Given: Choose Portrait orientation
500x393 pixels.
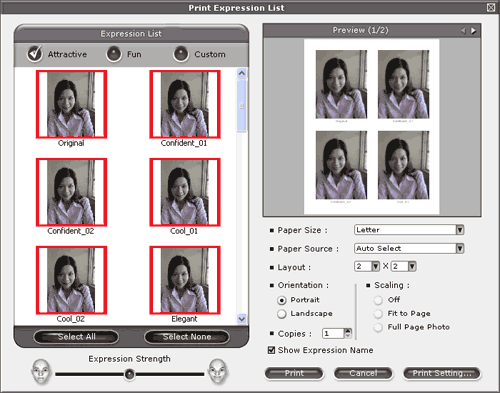Looking at the screenshot, I should pos(282,300).
